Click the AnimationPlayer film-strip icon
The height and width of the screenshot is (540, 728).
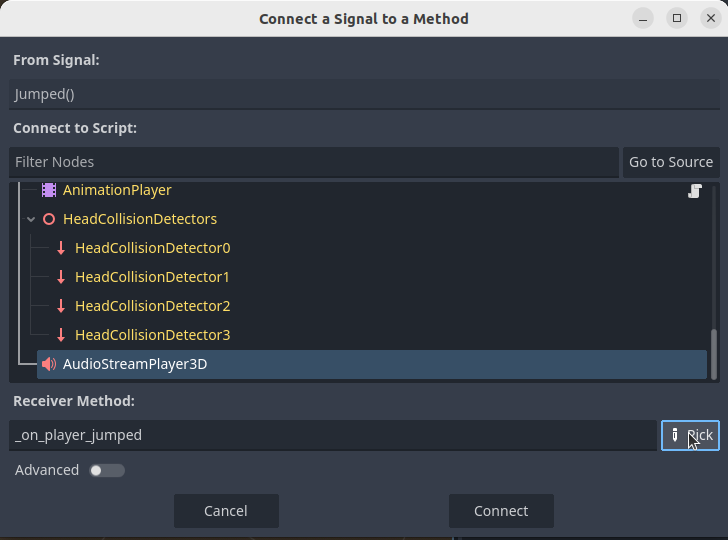point(49,190)
